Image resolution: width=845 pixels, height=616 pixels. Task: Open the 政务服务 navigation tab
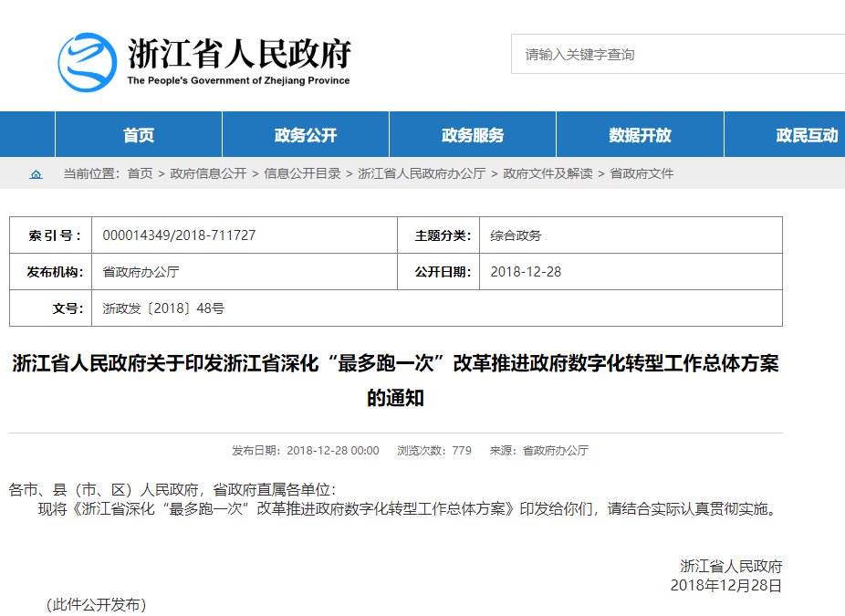coord(472,133)
